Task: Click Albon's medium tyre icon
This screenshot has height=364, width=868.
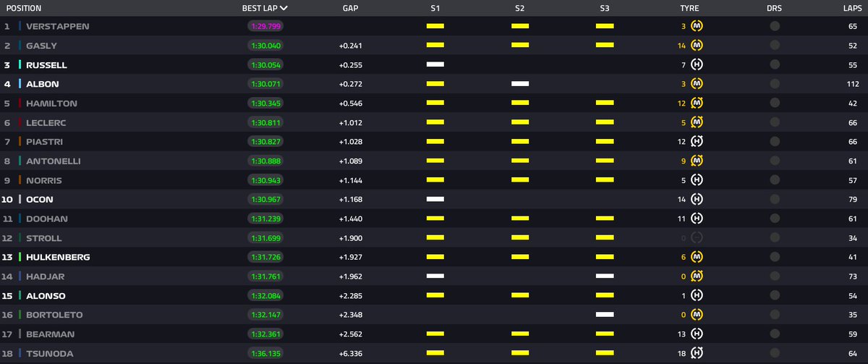Action: [x=697, y=84]
